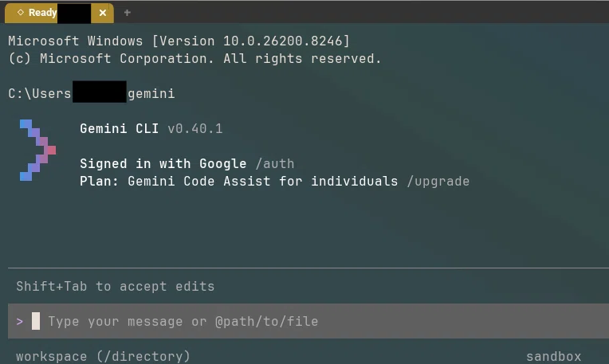Click the Gemini CLI pixel logo

pos(37,150)
